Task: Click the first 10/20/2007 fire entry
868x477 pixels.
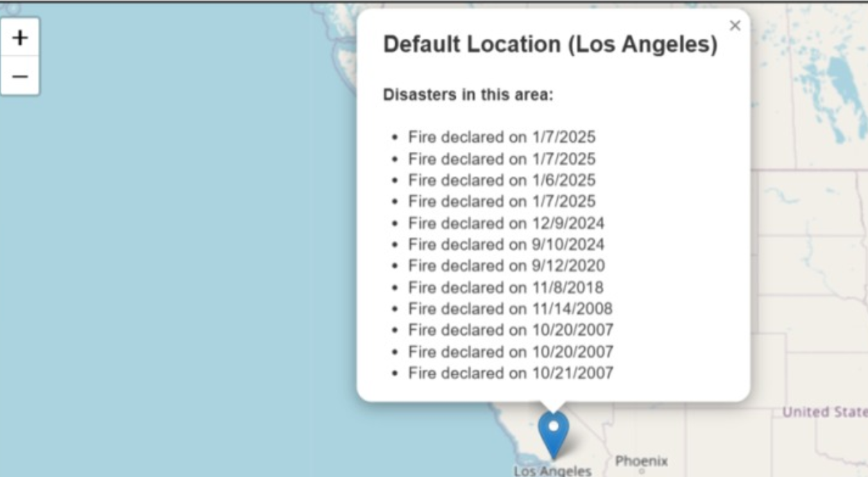Action: point(510,330)
